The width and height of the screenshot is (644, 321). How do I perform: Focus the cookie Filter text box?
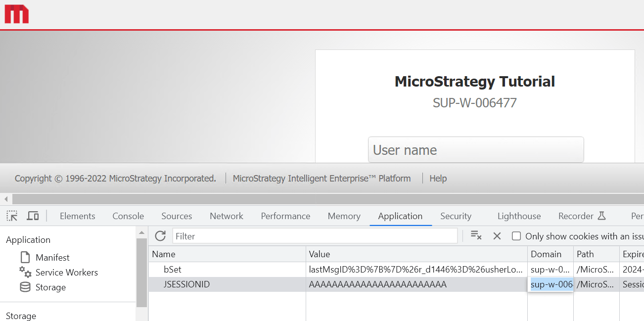tap(315, 236)
